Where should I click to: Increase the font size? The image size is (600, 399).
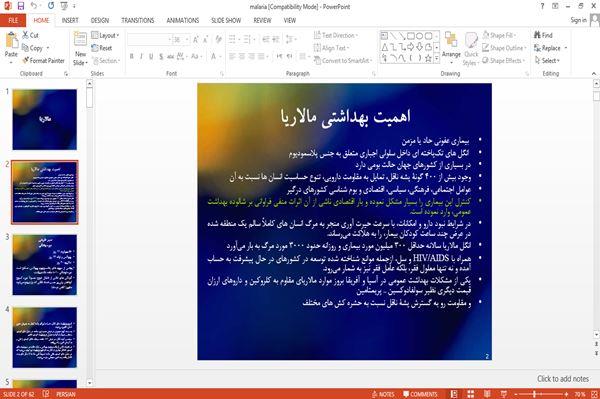[196, 39]
